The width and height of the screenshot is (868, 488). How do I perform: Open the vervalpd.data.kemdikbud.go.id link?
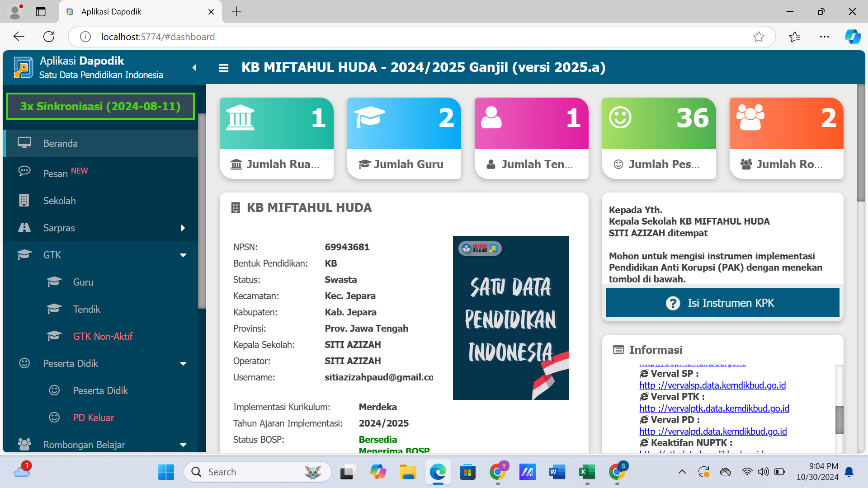tap(713, 432)
